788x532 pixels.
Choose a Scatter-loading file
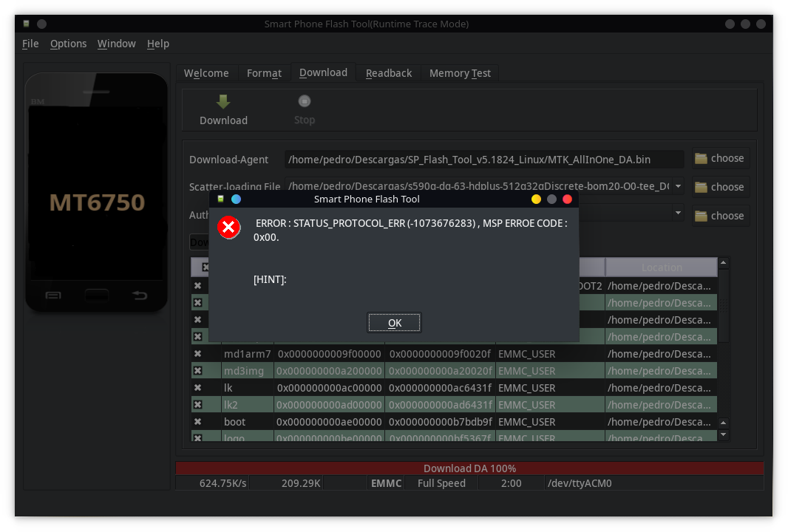(720, 187)
